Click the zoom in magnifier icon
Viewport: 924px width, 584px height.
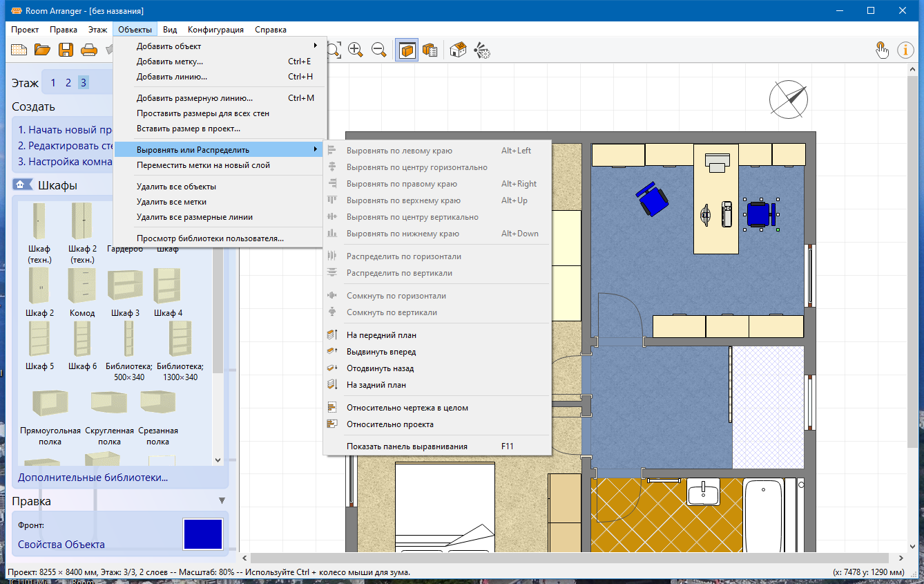(x=356, y=50)
